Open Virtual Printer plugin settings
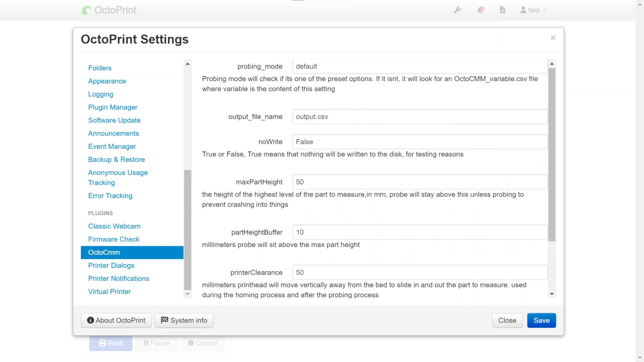The width and height of the screenshot is (644, 362). tap(109, 291)
